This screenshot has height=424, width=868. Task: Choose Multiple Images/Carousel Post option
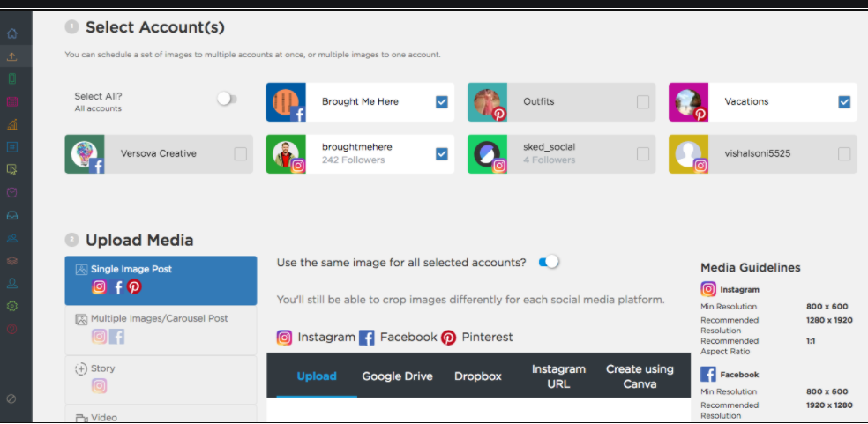161,331
